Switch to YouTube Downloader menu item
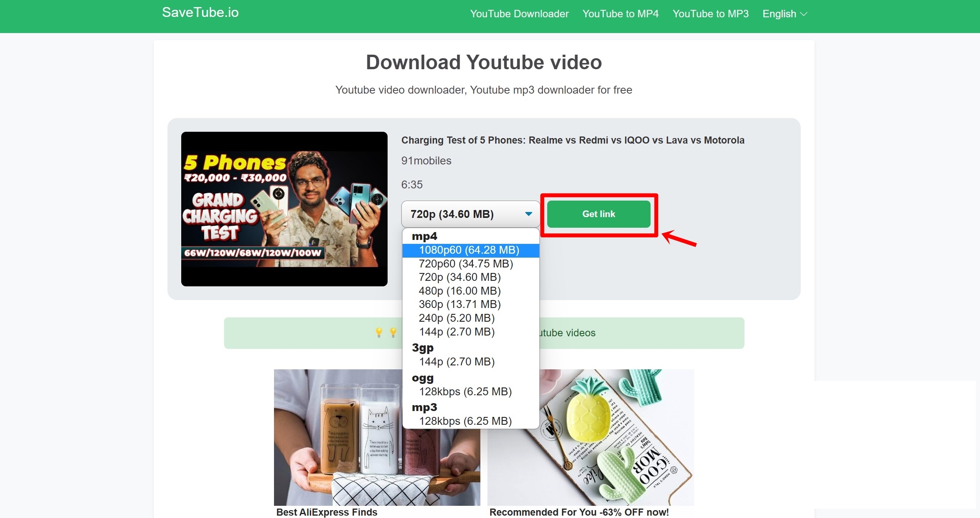Screen dimensions: 980x518 coord(519,14)
